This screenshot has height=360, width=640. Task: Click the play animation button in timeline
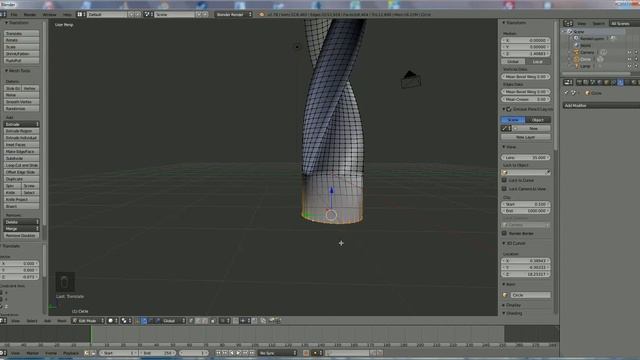(239, 353)
